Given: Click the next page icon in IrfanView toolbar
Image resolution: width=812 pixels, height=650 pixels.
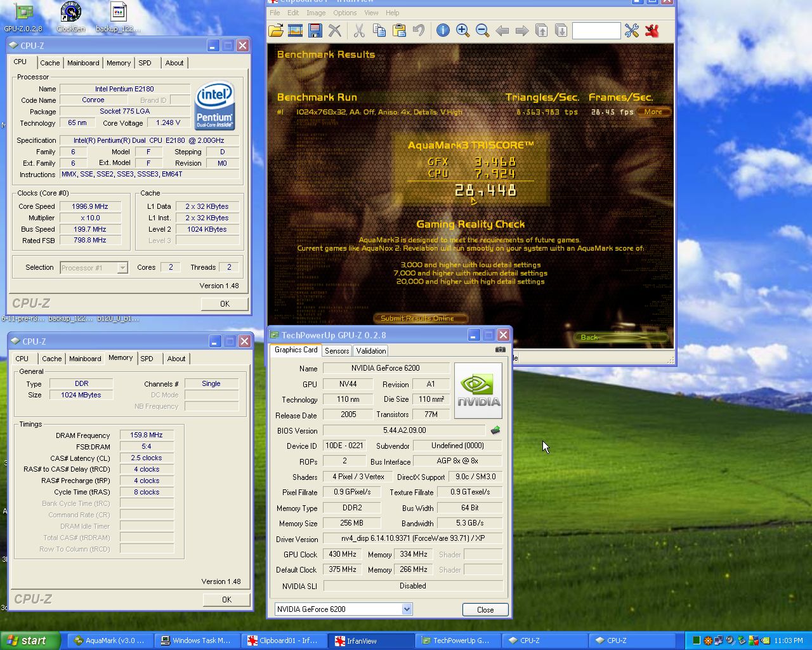Looking at the screenshot, I should point(561,30).
